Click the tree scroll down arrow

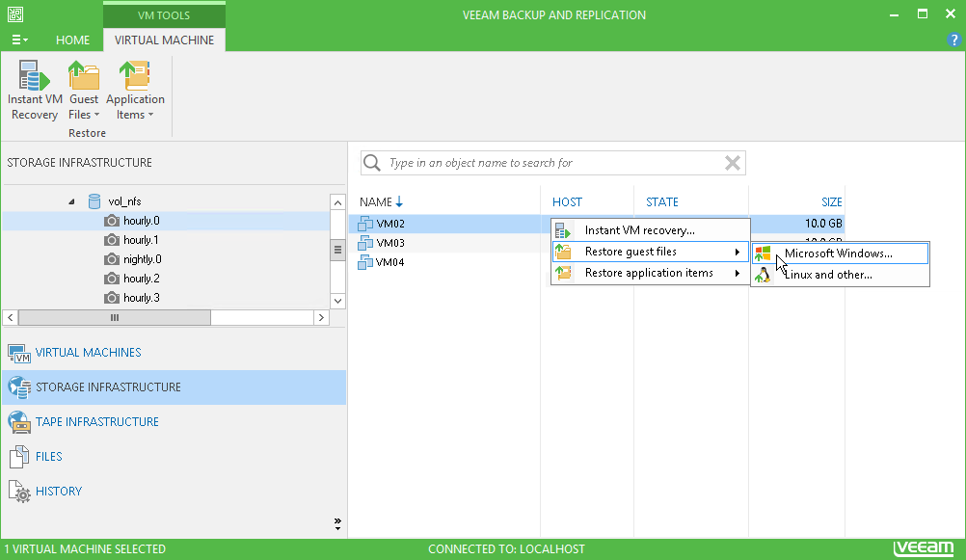pos(337,301)
